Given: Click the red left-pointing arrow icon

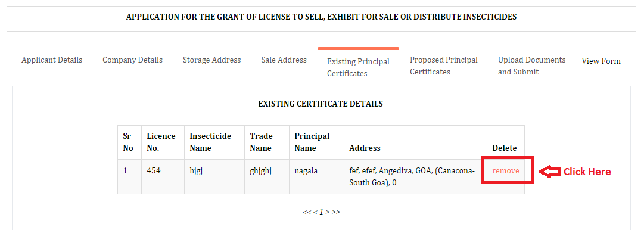Looking at the screenshot, I should pyautogui.click(x=548, y=172).
